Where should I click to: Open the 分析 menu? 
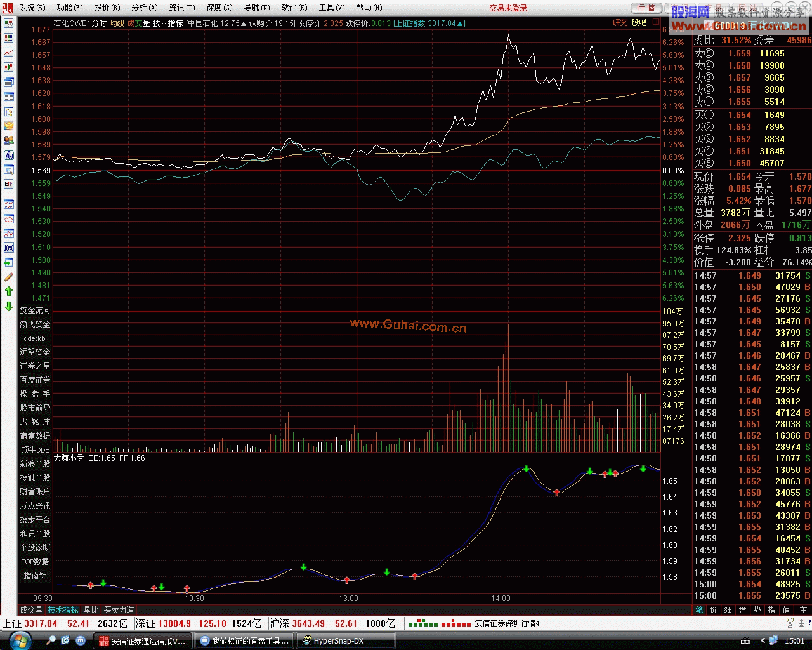145,8
